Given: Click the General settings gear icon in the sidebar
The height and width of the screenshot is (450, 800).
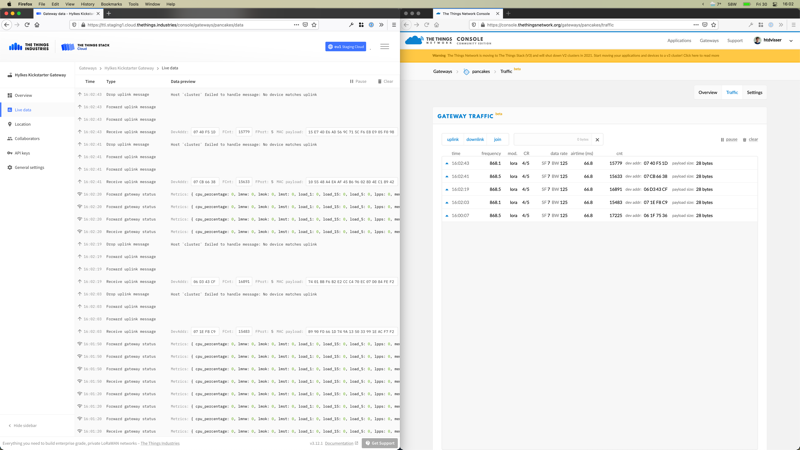Looking at the screenshot, I should [10, 167].
